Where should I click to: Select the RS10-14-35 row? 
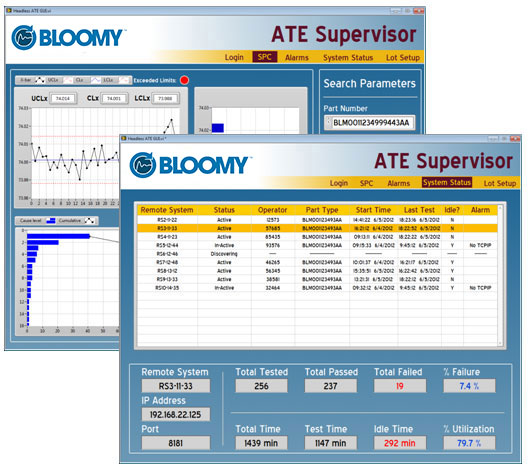317,288
